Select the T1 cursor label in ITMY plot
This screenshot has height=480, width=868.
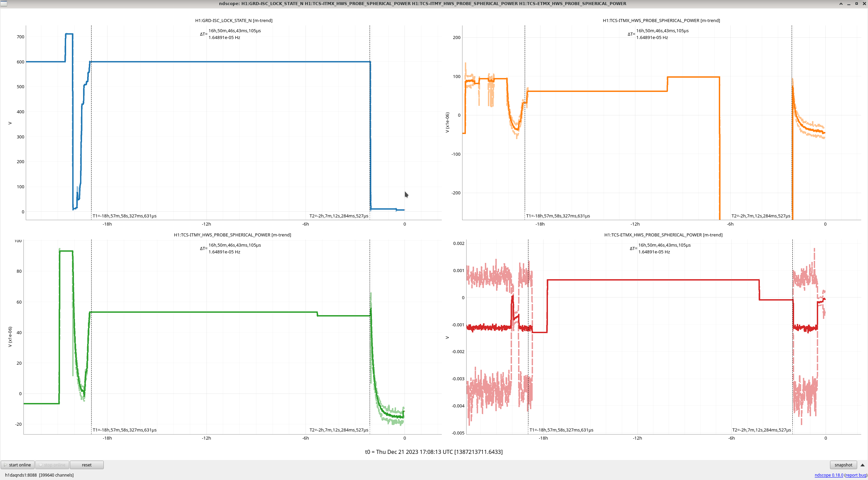coord(124,430)
